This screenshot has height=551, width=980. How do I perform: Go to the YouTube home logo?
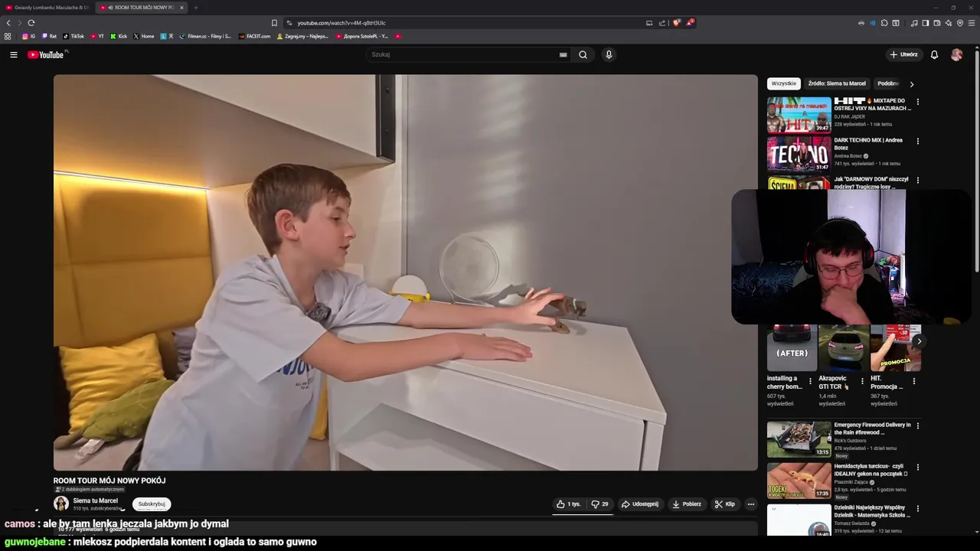click(47, 54)
